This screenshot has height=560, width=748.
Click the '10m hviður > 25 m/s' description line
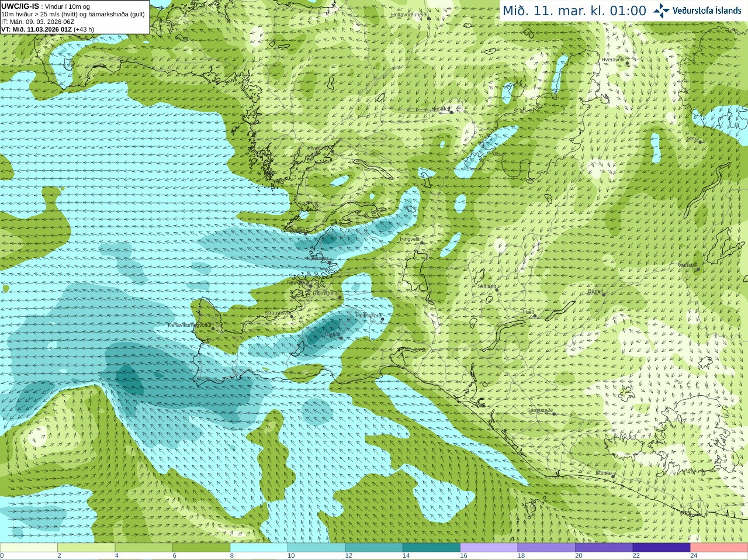(73, 14)
